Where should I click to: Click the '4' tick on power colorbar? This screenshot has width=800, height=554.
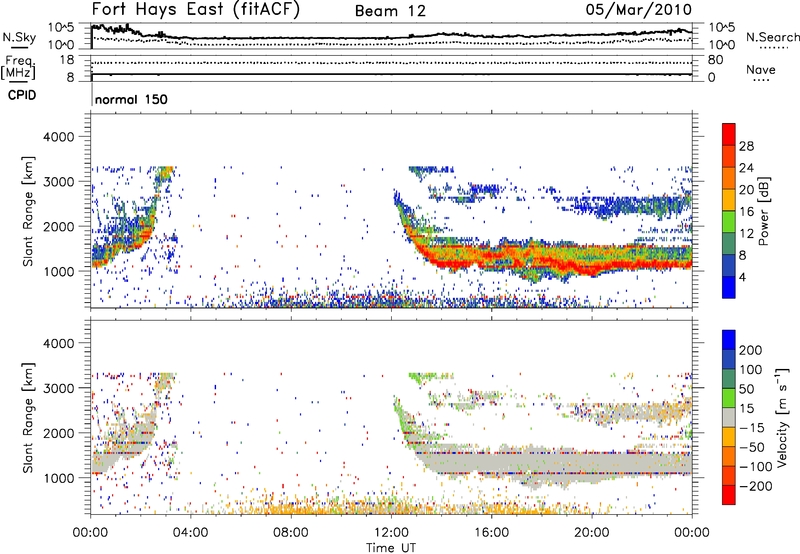(x=742, y=277)
